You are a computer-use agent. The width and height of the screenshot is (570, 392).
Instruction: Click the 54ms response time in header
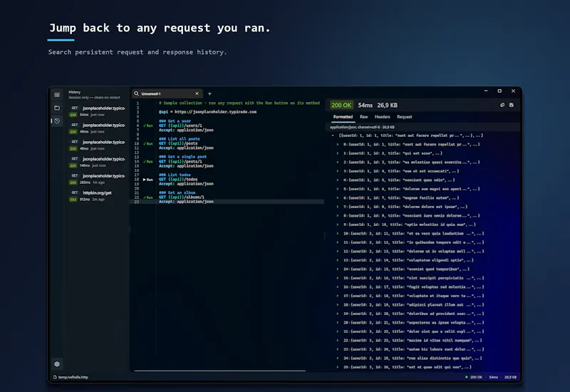(x=365, y=105)
